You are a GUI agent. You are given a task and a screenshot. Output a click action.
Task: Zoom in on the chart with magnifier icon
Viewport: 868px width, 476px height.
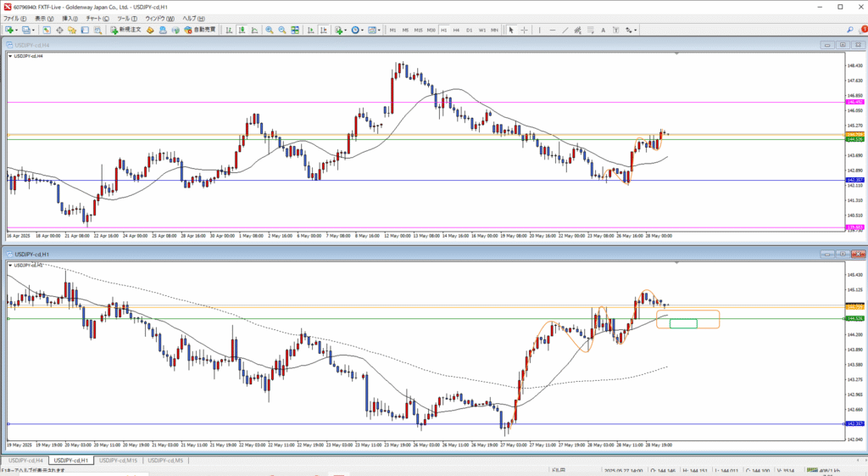(x=270, y=30)
